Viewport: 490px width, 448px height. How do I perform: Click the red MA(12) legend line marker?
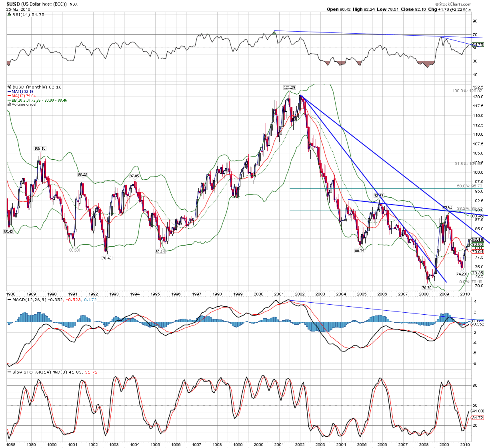coord(10,96)
